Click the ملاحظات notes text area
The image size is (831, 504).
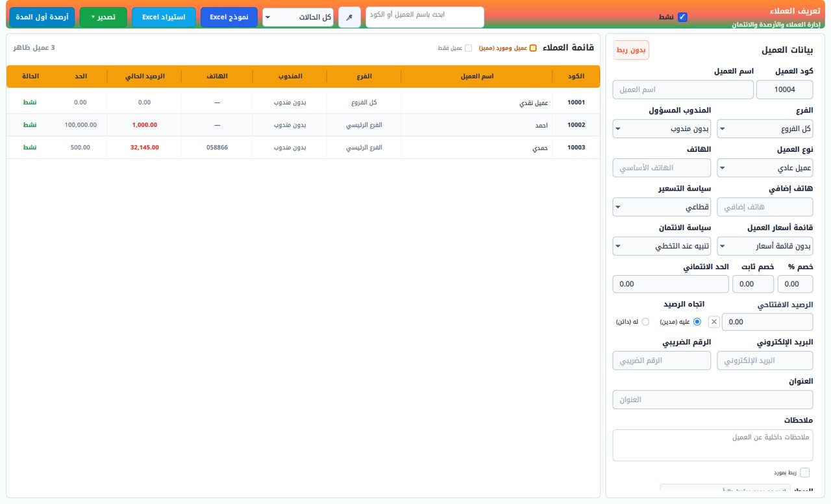tap(713, 445)
